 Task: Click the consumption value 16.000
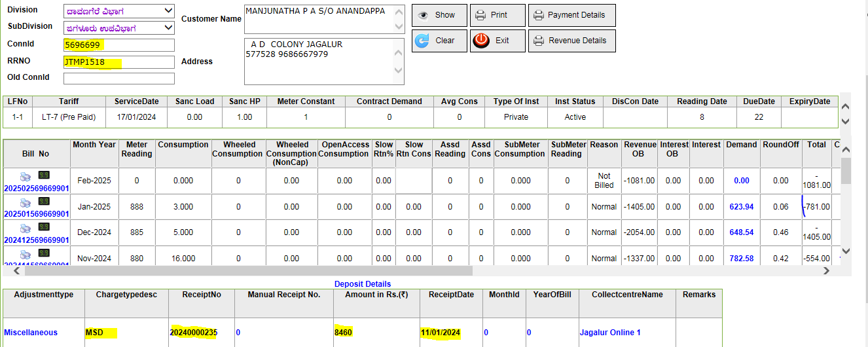pyautogui.click(x=183, y=259)
